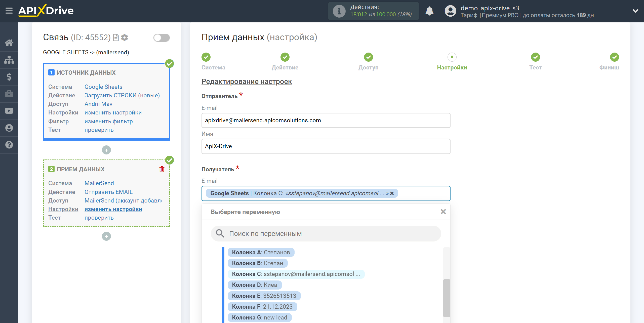Open billing dollar icon in sidebar
The image size is (644, 323).
[x=9, y=77]
